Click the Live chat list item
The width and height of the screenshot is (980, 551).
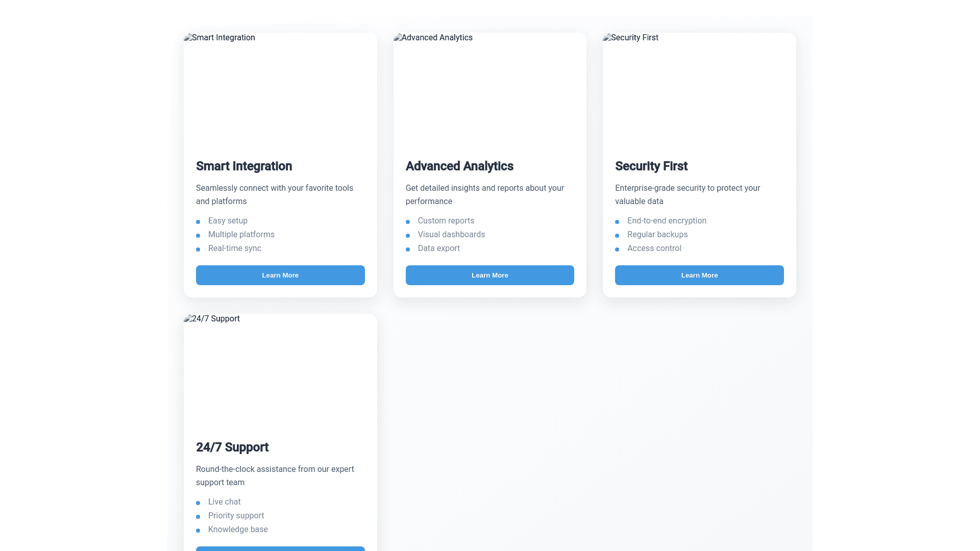224,502
